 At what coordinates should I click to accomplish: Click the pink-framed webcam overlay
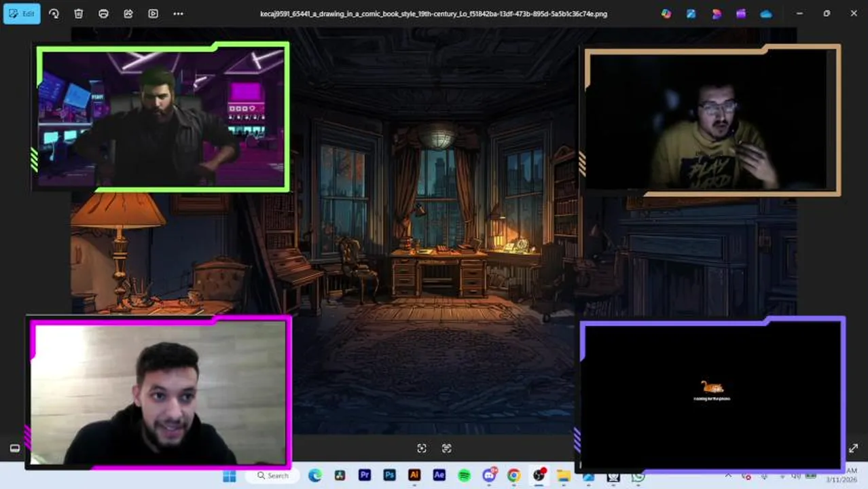coord(160,393)
